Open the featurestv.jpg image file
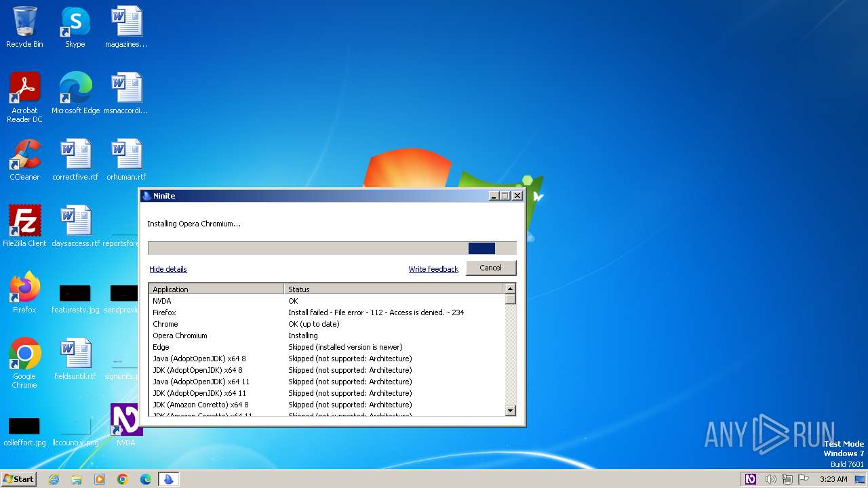Image resolution: width=868 pixels, height=488 pixels. click(75, 298)
